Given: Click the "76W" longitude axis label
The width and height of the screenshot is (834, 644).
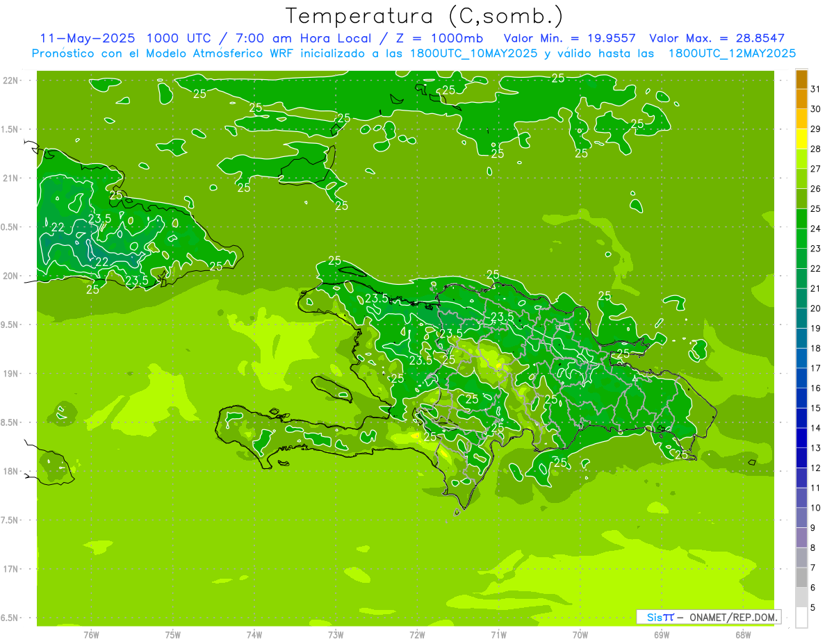Looking at the screenshot, I should coord(91,634).
